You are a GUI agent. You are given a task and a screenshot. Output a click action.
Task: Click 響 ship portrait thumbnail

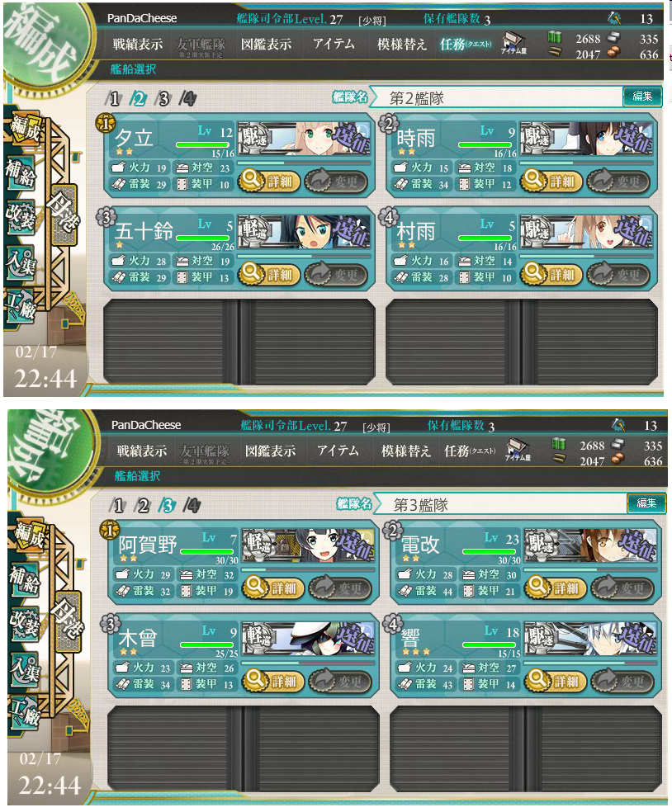pyautogui.click(x=590, y=639)
